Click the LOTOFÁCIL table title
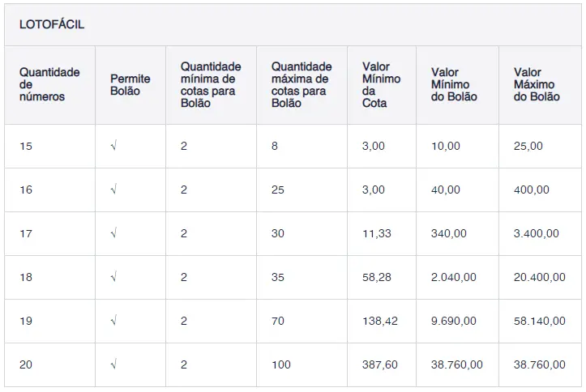 click(52, 25)
